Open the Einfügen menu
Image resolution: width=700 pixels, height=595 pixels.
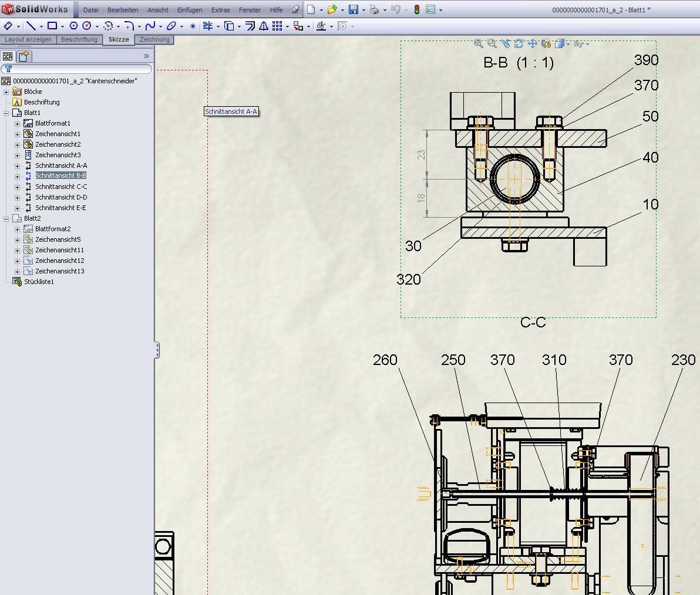[190, 10]
